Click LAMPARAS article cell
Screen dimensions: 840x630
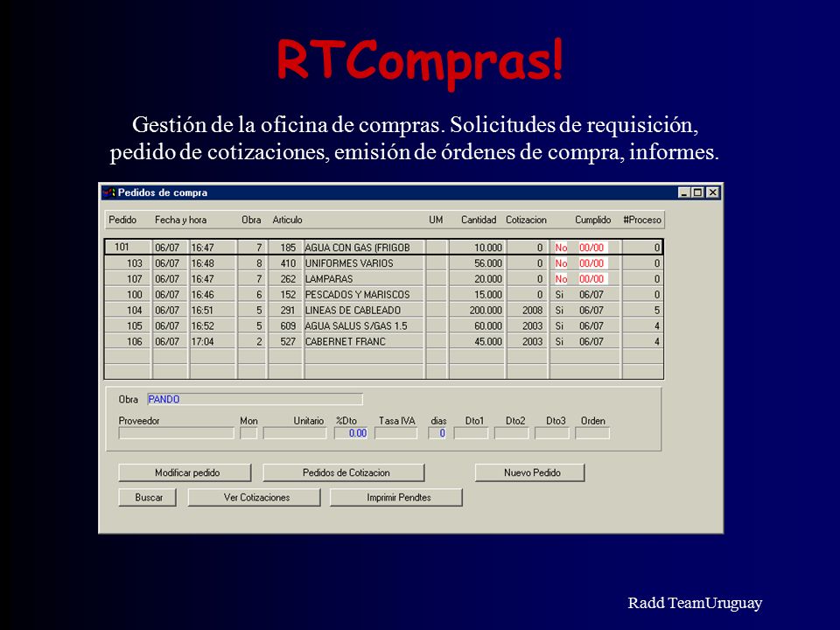tap(364, 278)
